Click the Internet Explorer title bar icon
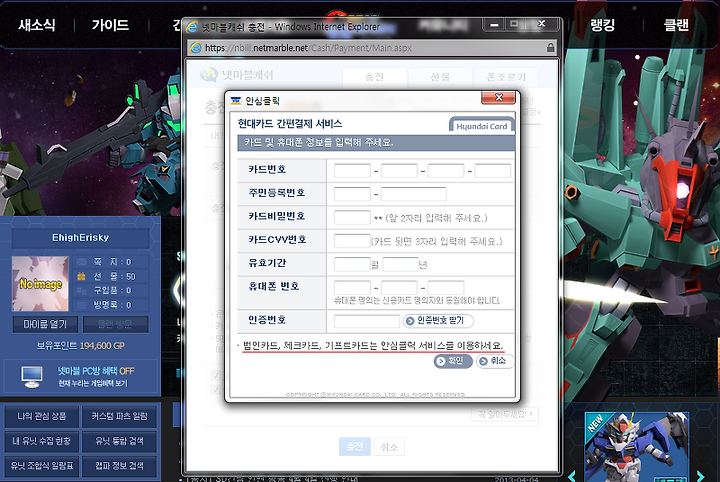Image resolution: width=720 pixels, height=482 pixels. click(x=192, y=27)
